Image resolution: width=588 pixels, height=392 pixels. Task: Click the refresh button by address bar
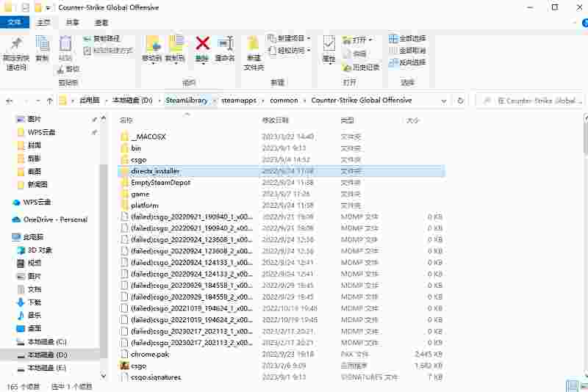(461, 101)
